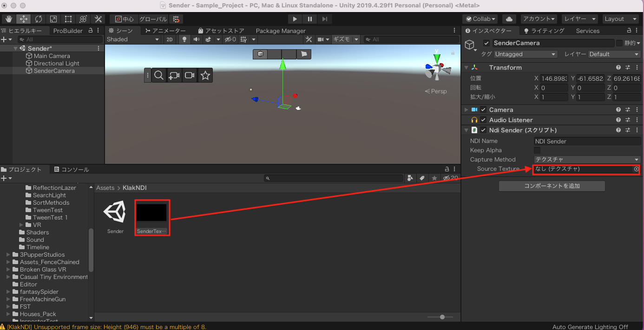Toggle 2D scene view mode
The width and height of the screenshot is (644, 330).
(170, 39)
